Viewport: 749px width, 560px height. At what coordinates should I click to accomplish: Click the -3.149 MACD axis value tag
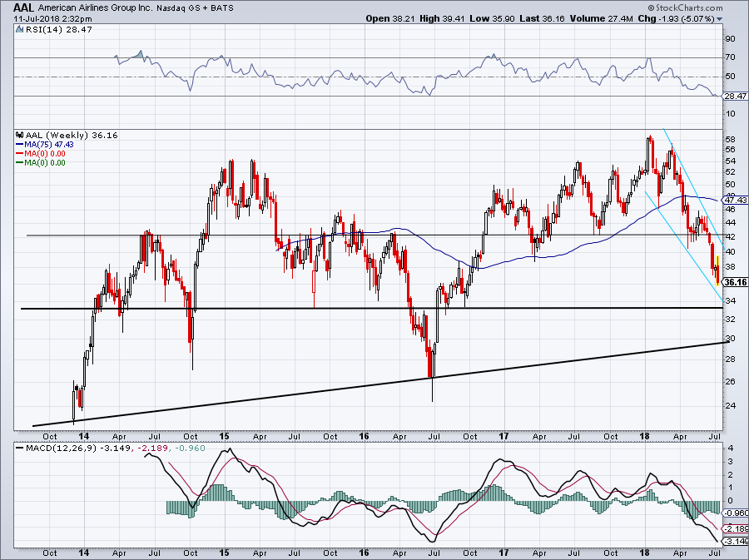pos(735,542)
